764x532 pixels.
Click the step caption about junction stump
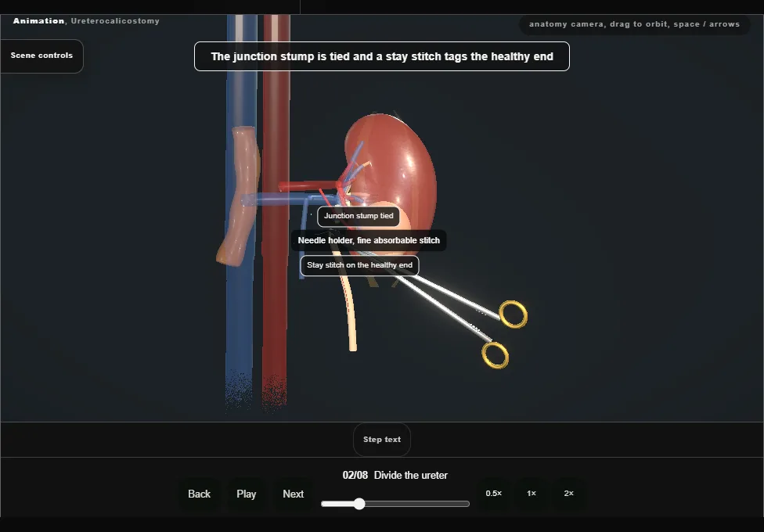tap(382, 56)
